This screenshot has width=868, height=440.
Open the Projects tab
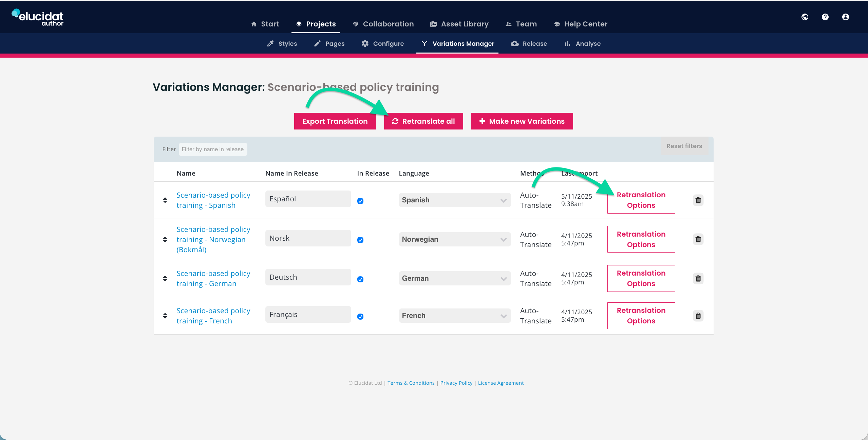coord(316,24)
